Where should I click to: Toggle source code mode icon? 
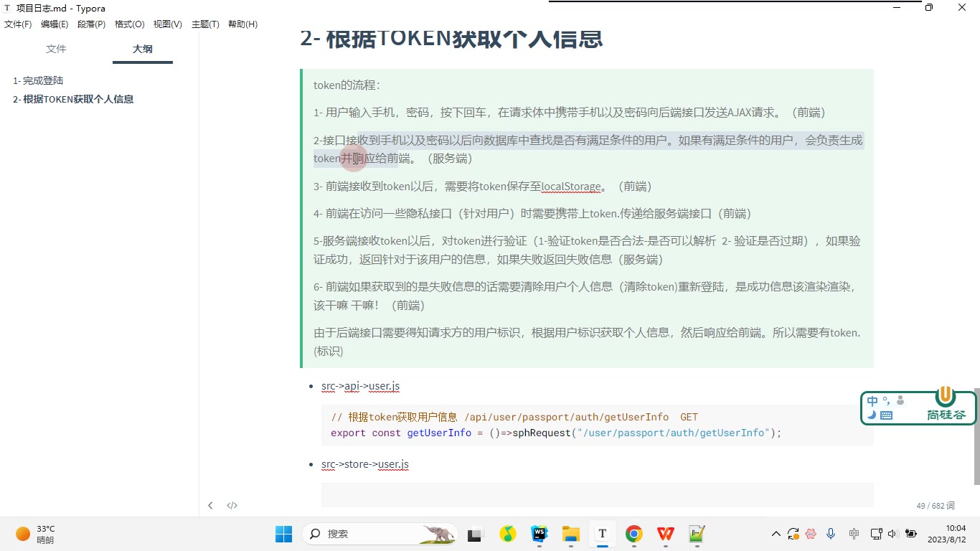point(232,505)
